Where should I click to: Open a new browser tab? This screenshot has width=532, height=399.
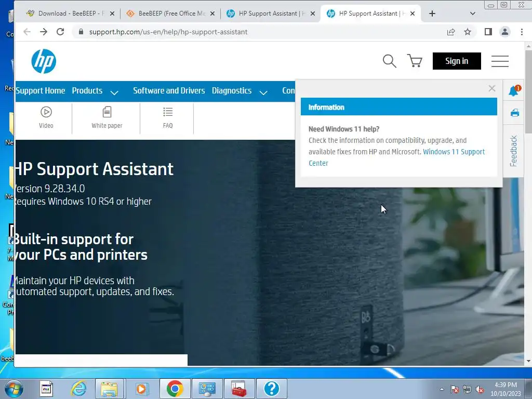pos(432,14)
